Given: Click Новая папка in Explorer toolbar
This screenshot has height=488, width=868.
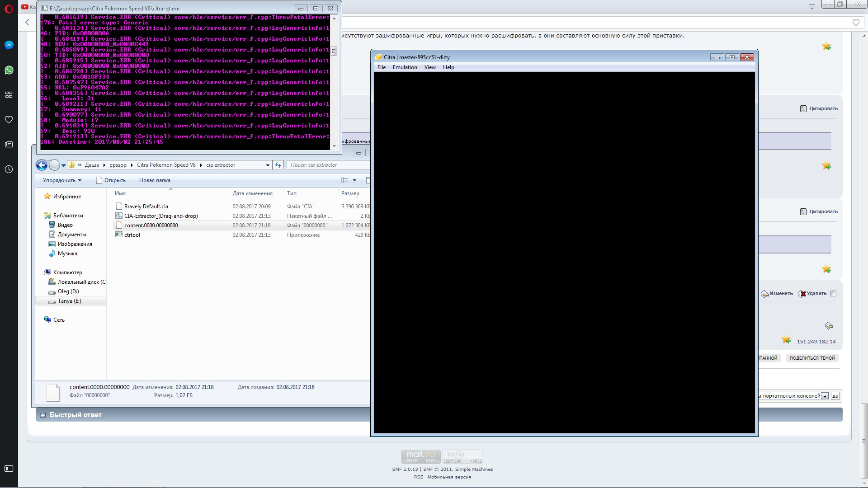Looking at the screenshot, I should coord(155,180).
